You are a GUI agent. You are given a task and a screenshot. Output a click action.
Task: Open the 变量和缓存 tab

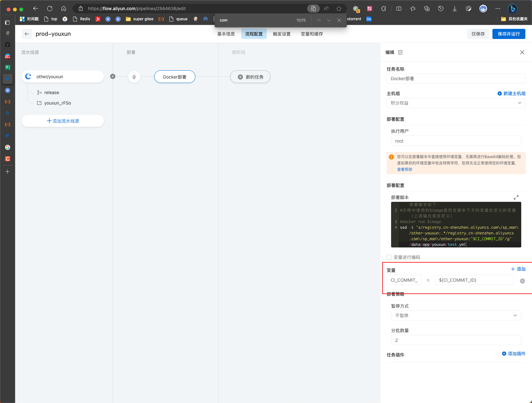coord(312,34)
